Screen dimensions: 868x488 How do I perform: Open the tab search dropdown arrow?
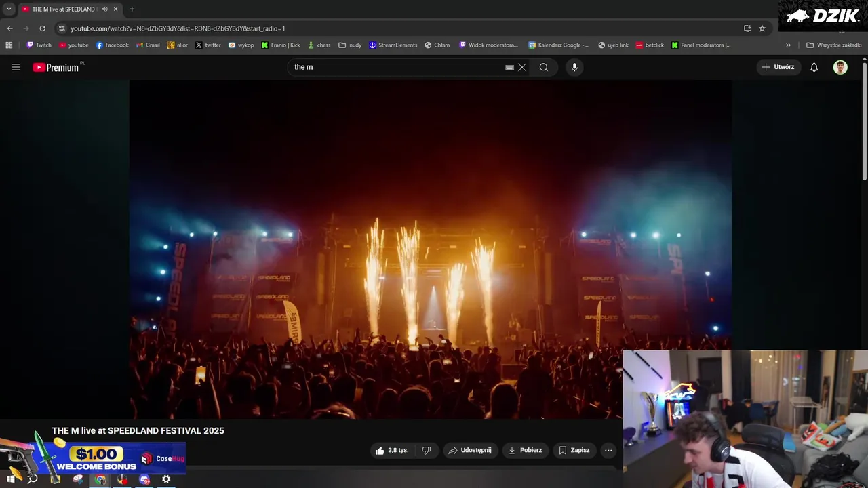pyautogui.click(x=9, y=9)
